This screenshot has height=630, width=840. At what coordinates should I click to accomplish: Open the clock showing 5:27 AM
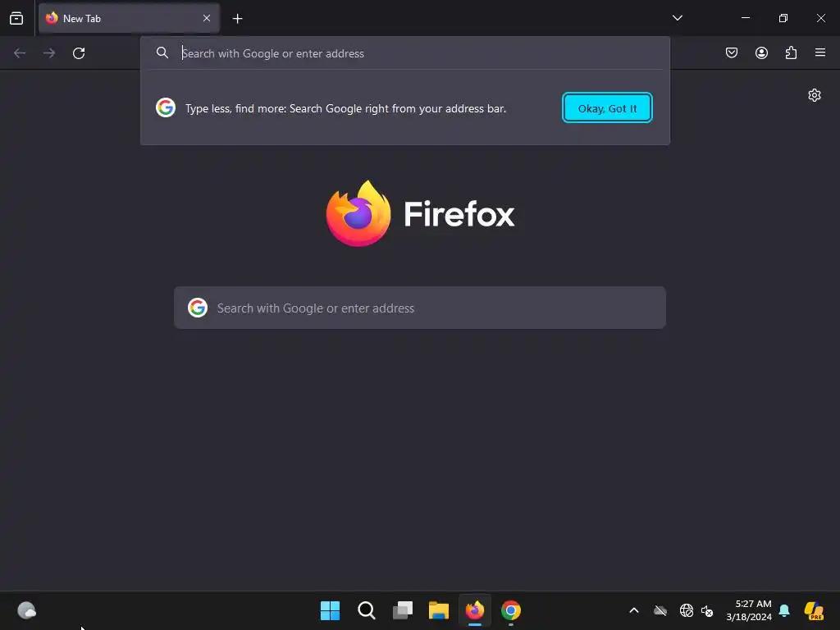[749, 610]
